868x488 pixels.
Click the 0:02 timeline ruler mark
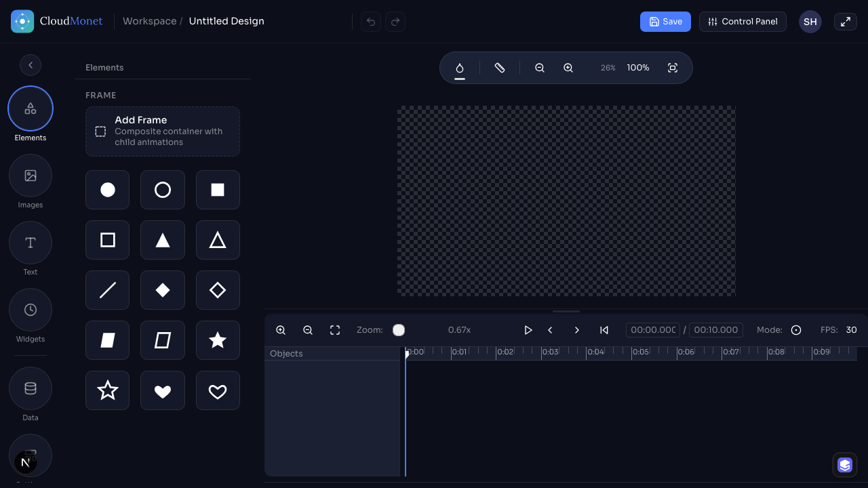tap(505, 352)
